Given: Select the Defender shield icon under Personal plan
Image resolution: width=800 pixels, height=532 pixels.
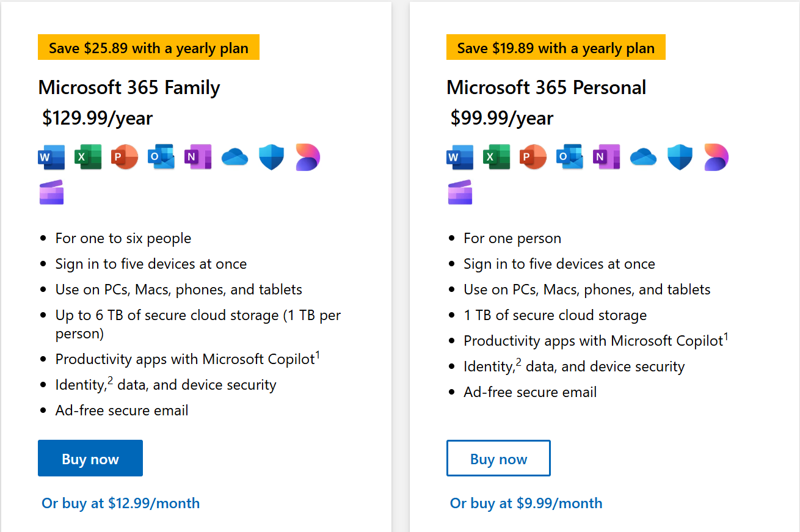Looking at the screenshot, I should pyautogui.click(x=679, y=157).
